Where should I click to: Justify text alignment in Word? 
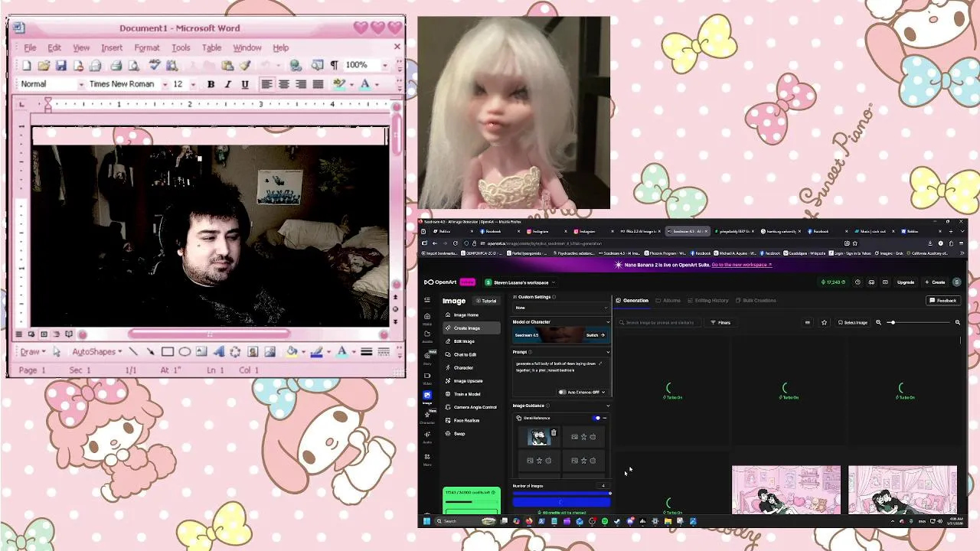(318, 84)
